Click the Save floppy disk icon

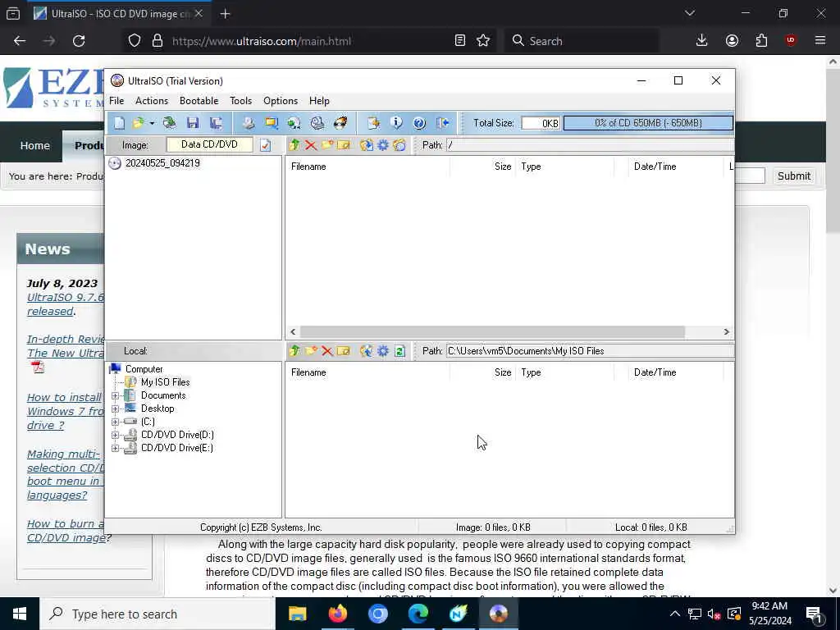193,123
